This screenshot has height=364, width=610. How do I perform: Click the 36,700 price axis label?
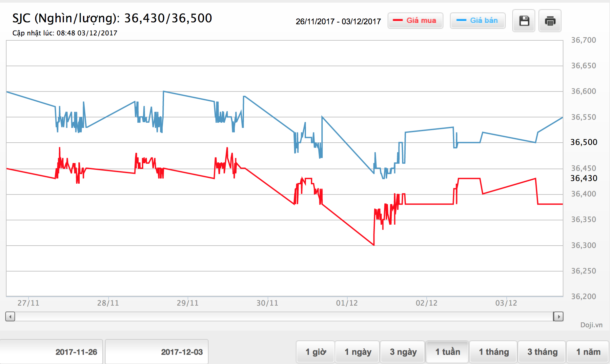pyautogui.click(x=584, y=40)
